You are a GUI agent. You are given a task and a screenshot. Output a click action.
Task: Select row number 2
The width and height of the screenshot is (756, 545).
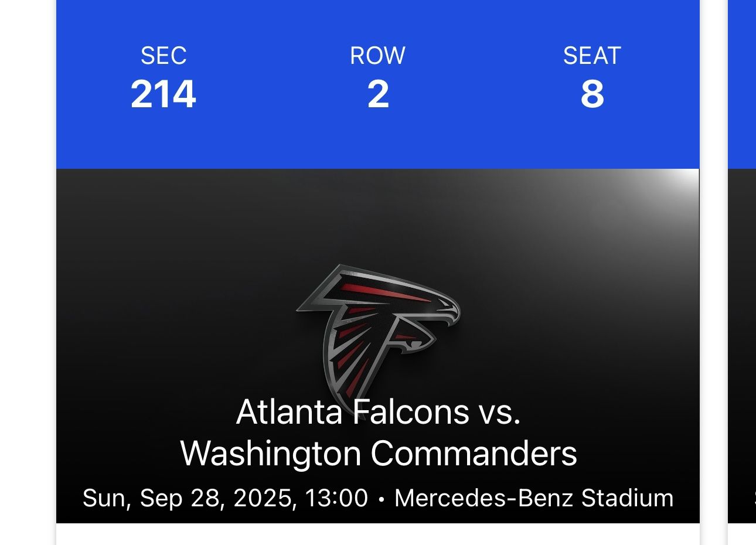[378, 94]
